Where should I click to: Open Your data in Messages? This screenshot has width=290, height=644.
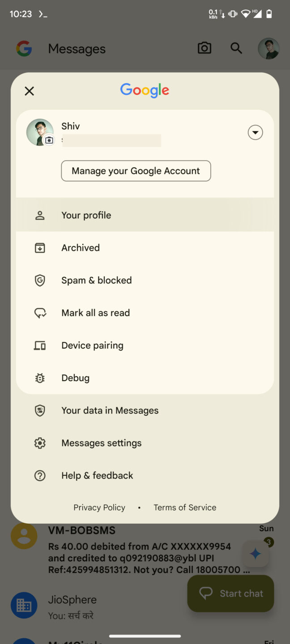[110, 410]
